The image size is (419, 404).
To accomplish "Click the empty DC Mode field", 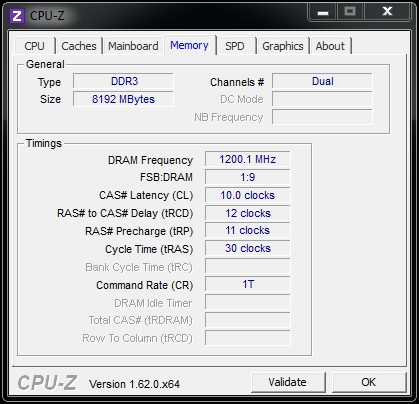I will 322,99.
